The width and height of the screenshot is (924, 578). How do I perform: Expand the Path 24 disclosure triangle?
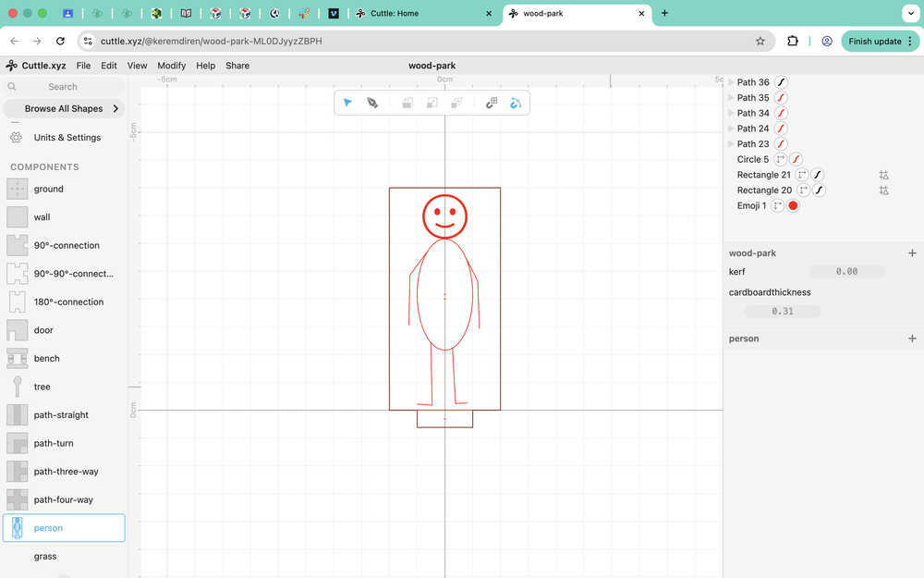(x=731, y=129)
